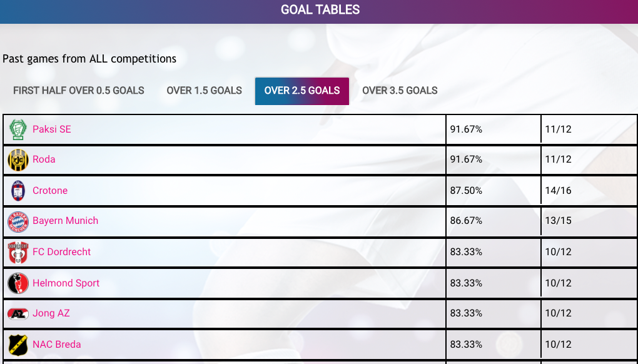Select the Over 2.5 Goals tab
The width and height of the screenshot is (638, 364).
tap(302, 91)
